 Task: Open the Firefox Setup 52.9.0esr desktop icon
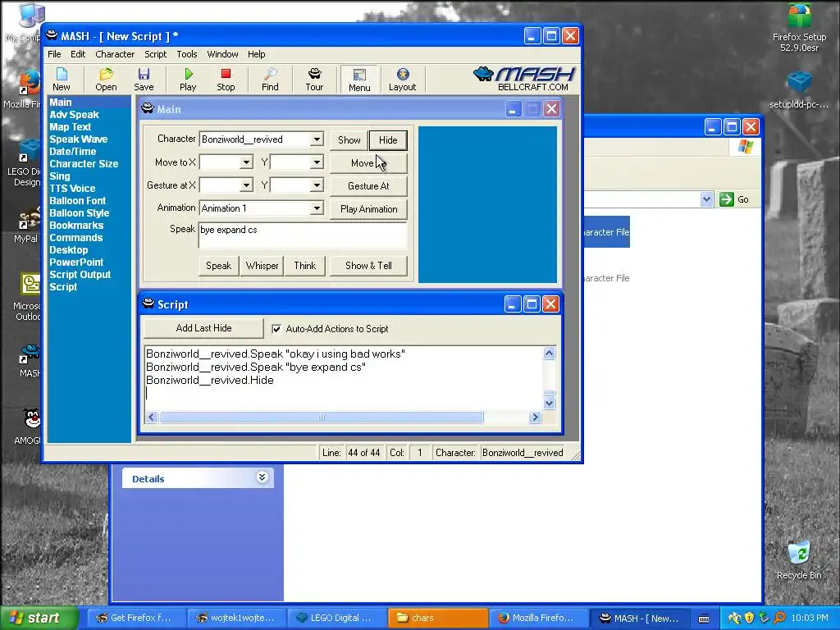799,28
